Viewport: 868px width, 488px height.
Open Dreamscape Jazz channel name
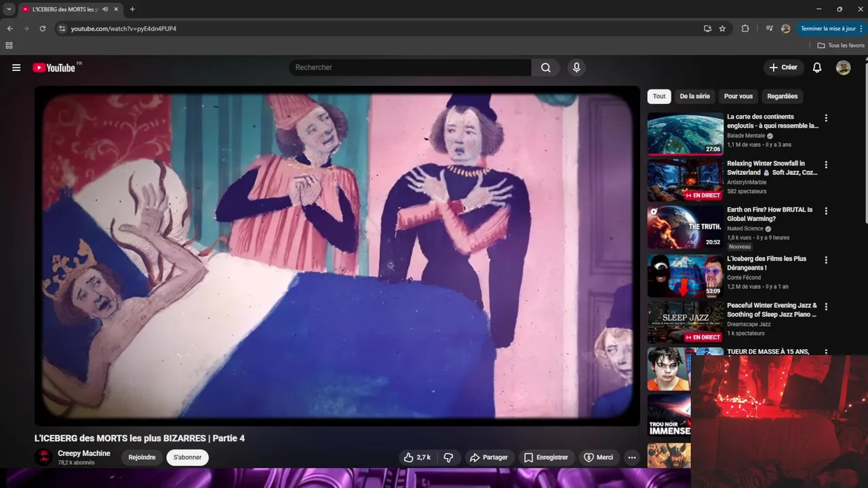pyautogui.click(x=749, y=324)
